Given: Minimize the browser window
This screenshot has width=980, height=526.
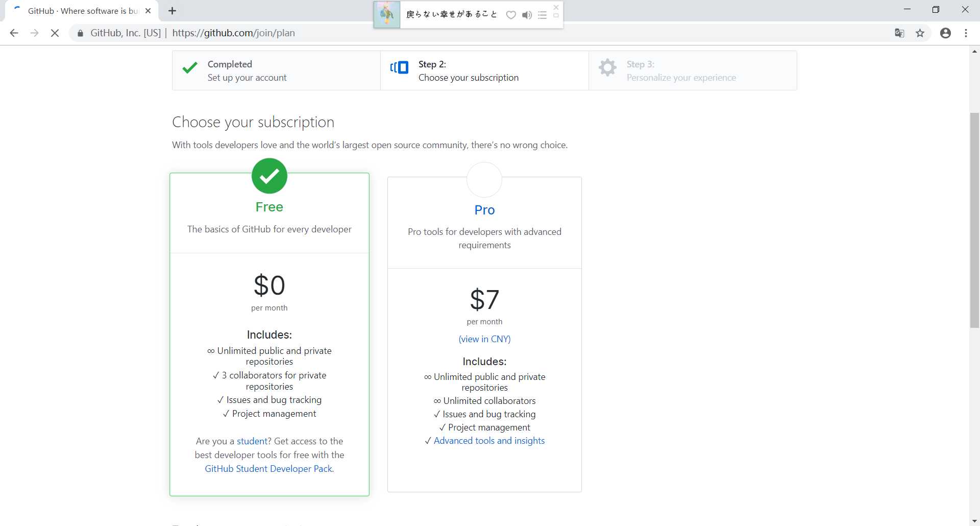Looking at the screenshot, I should coord(907,10).
